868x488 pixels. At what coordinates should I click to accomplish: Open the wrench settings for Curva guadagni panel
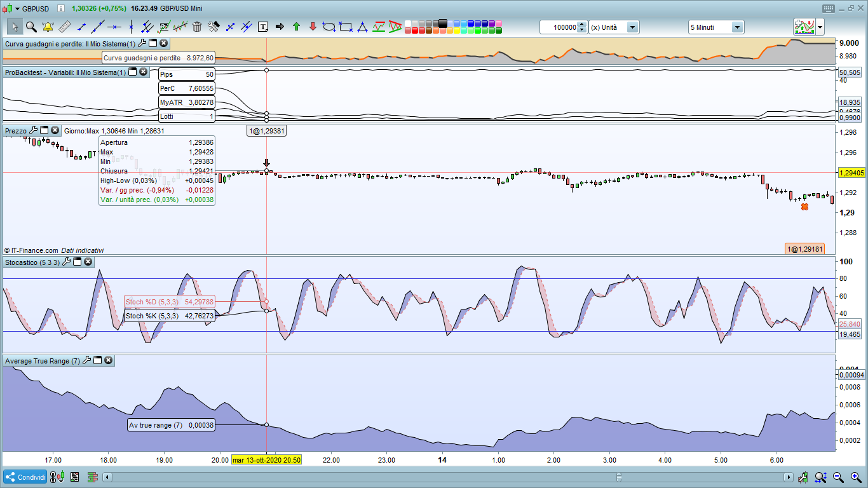pos(142,43)
